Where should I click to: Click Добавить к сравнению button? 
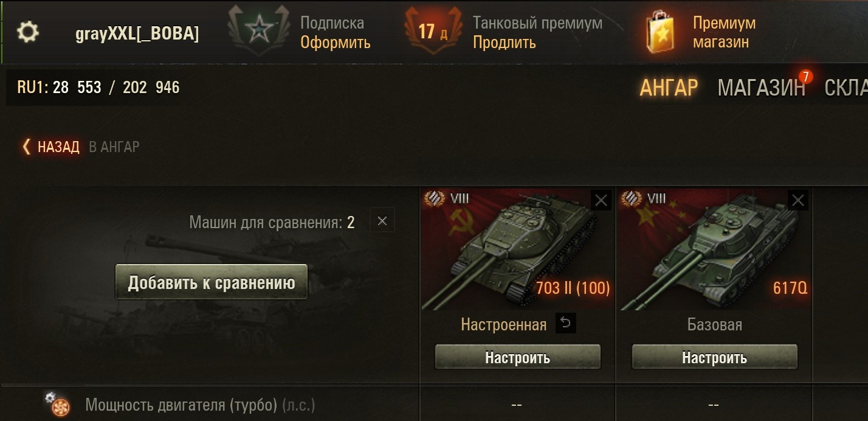pos(212,282)
